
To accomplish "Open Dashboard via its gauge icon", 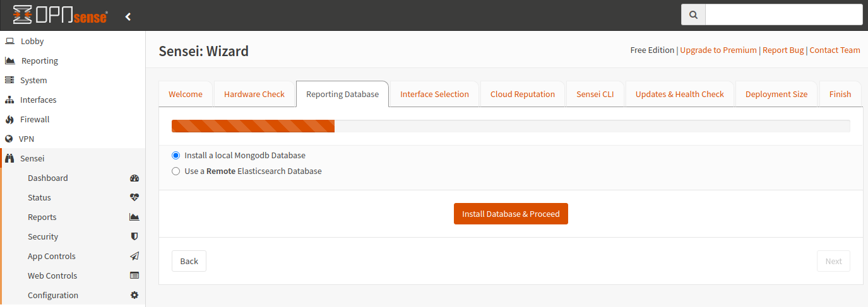I will coord(134,178).
